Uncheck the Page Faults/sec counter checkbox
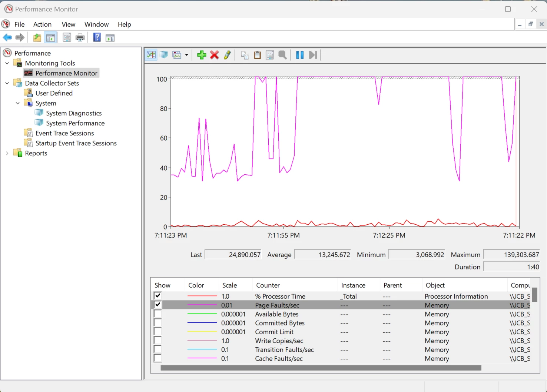 (158, 305)
